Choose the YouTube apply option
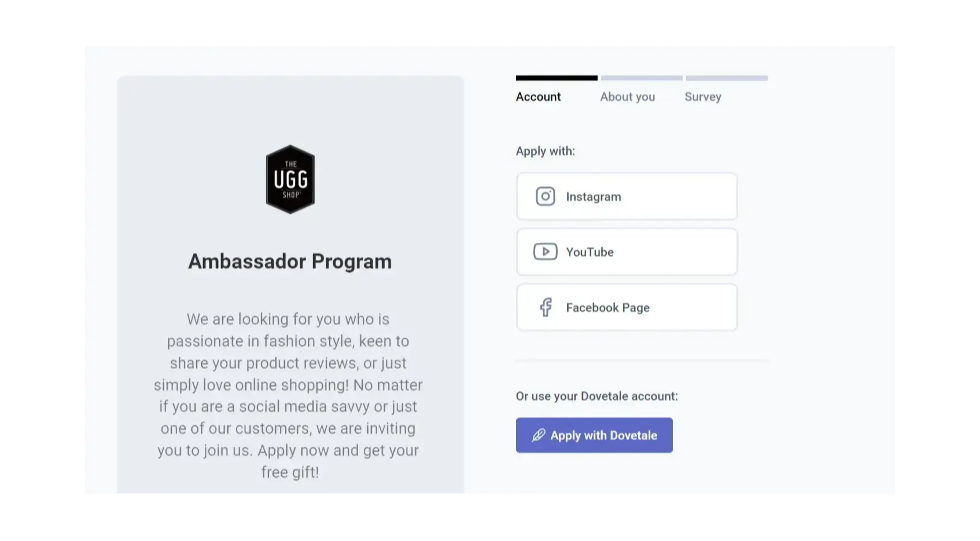This screenshot has width=980, height=541. click(627, 252)
